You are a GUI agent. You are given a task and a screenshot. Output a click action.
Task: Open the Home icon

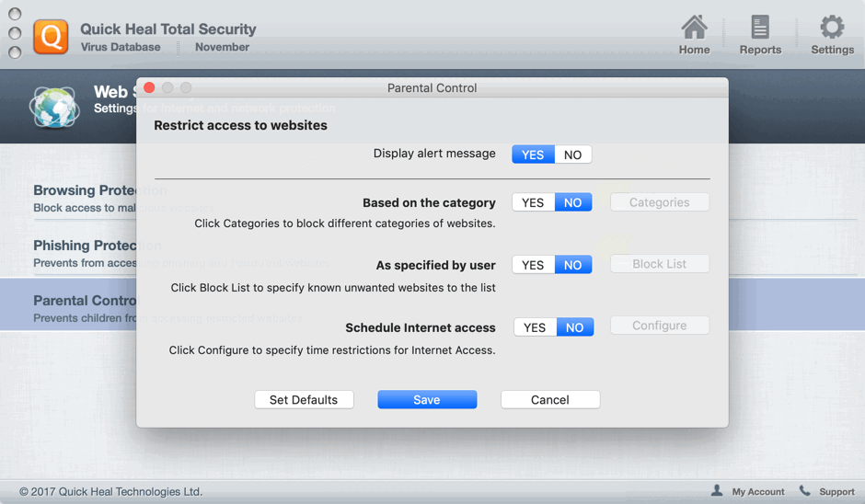(694, 28)
